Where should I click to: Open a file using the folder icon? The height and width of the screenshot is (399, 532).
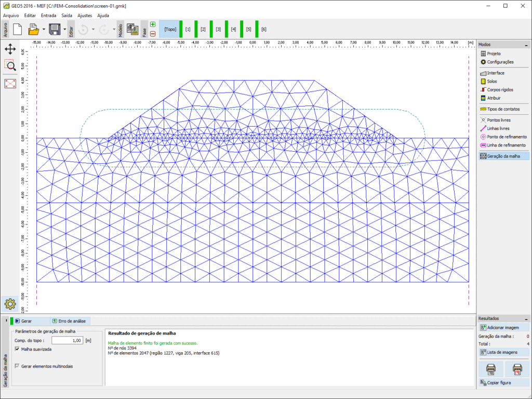coord(33,29)
